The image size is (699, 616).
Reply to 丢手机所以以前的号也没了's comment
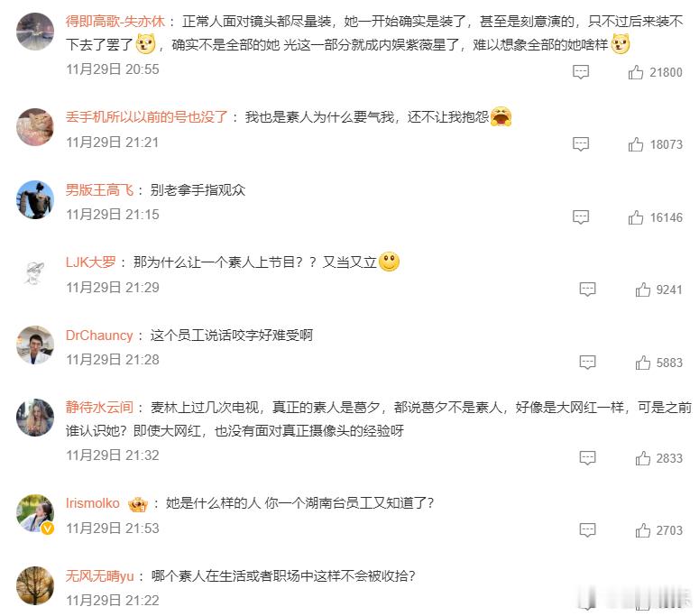pos(581,144)
